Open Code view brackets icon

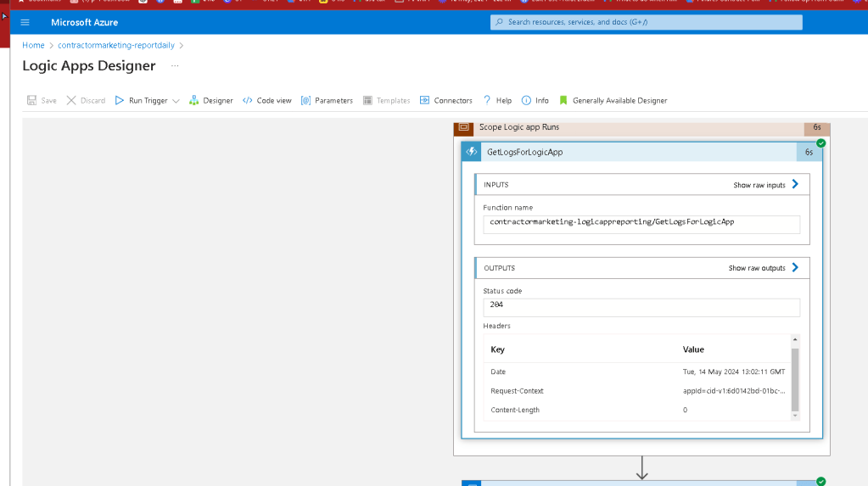click(x=248, y=100)
